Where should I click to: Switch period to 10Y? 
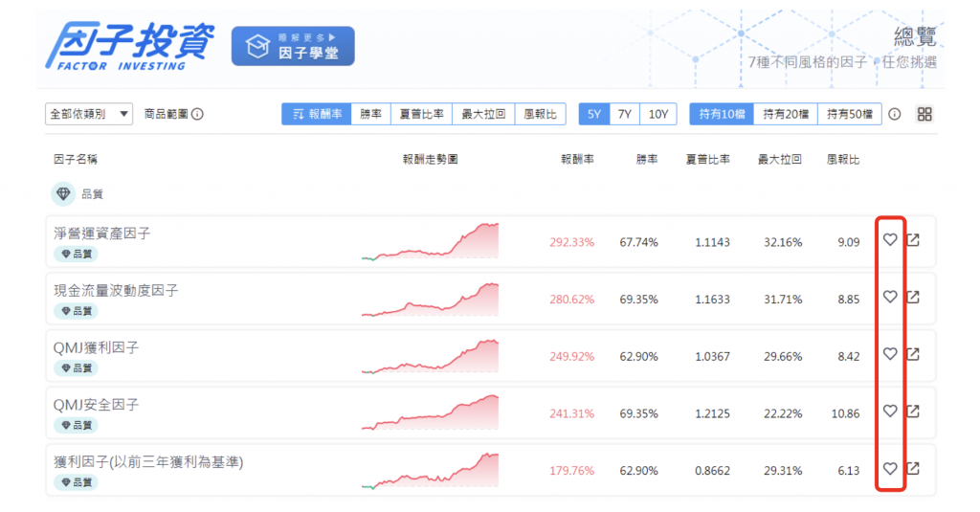click(658, 114)
